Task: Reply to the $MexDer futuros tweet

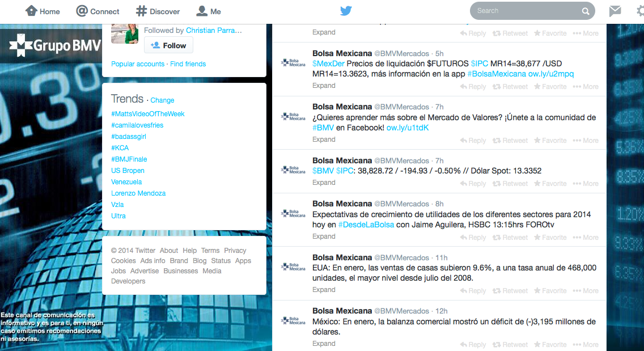Action: pyautogui.click(x=473, y=87)
